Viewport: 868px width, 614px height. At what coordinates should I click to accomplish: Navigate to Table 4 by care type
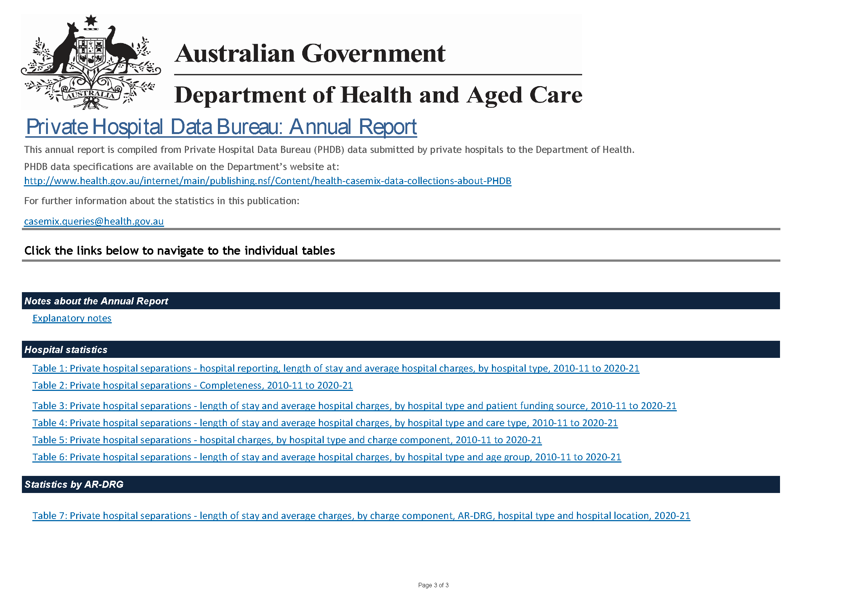[325, 423]
